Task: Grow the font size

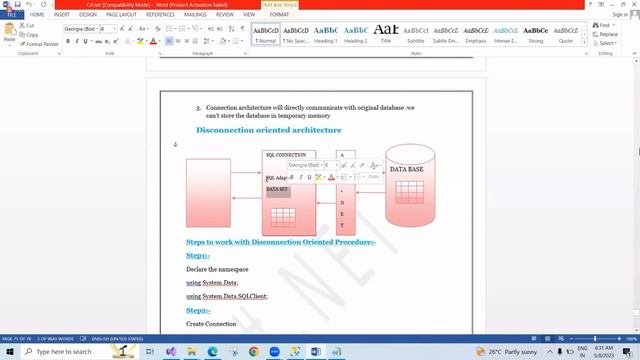Action: (122, 29)
